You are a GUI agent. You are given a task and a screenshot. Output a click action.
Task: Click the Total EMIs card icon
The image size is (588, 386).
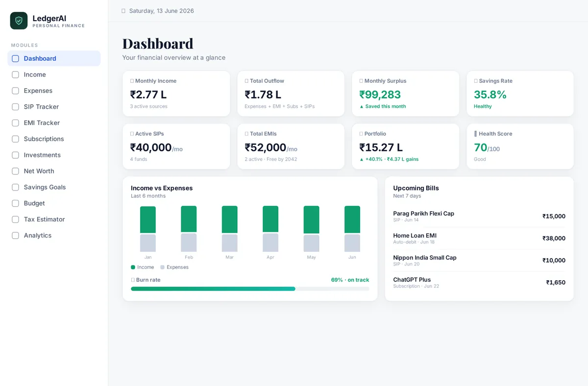(246, 134)
